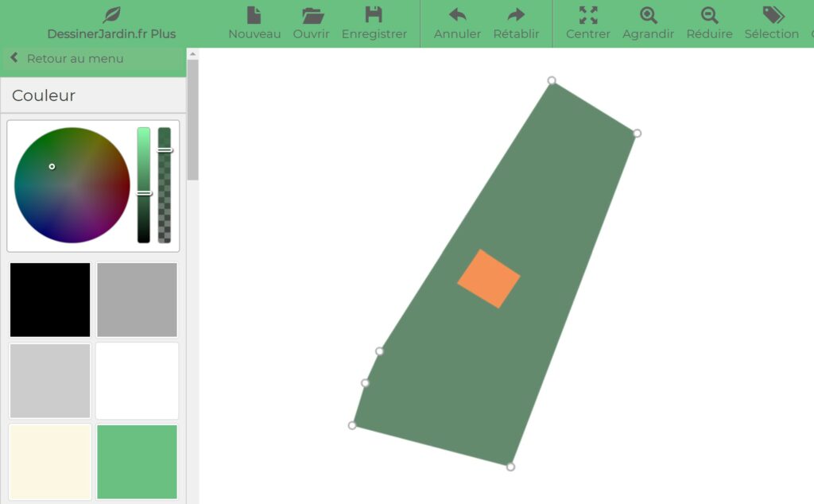The image size is (814, 504).
Task: Redo with the Rétablir arrow icon
Action: [x=516, y=15]
